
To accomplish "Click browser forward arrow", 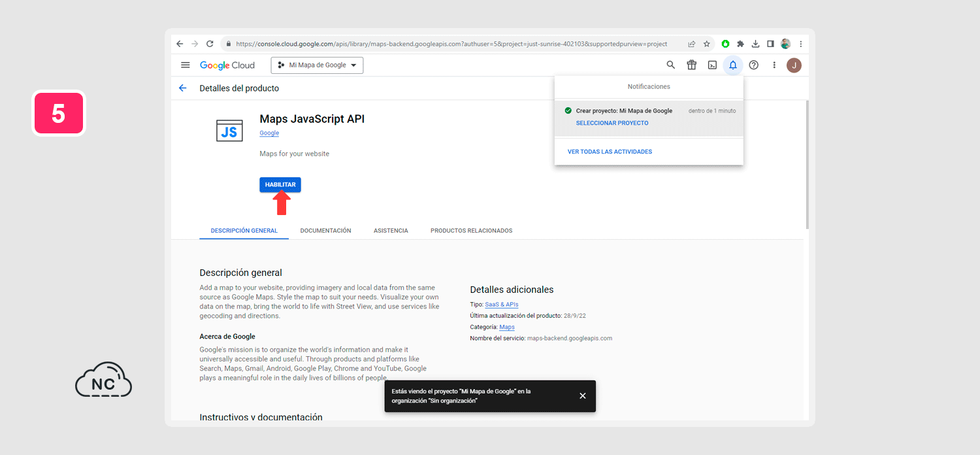I will pos(195,44).
